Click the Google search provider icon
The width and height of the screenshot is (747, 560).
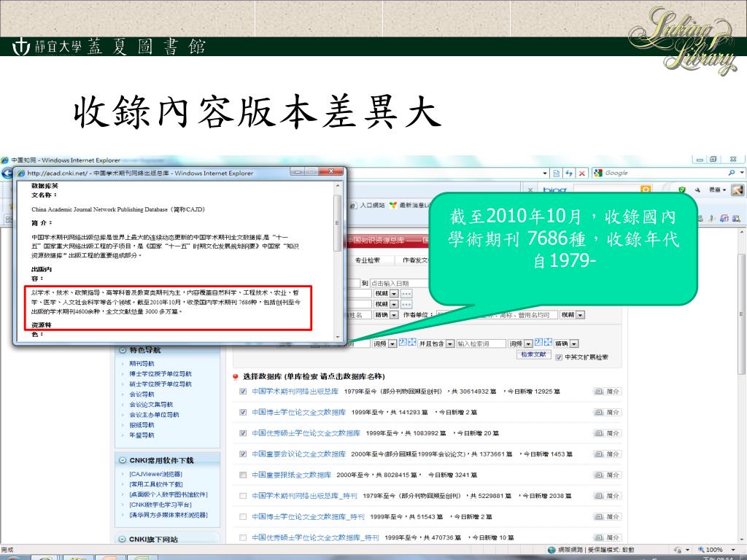598,173
